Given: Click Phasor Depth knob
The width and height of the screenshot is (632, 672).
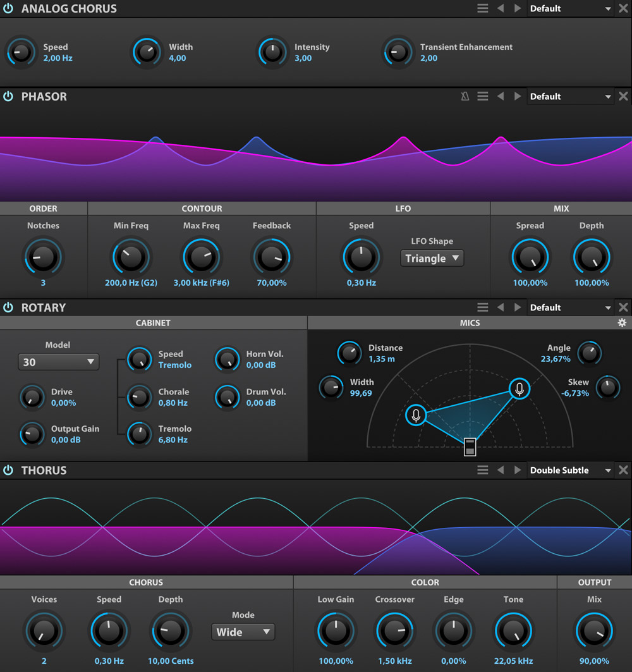Looking at the screenshot, I should 592,257.
